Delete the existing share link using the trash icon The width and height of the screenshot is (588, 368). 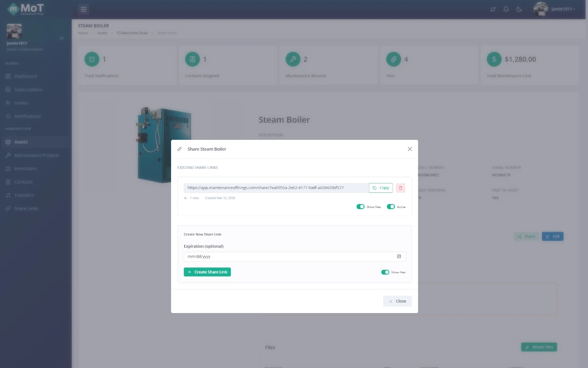400,187
